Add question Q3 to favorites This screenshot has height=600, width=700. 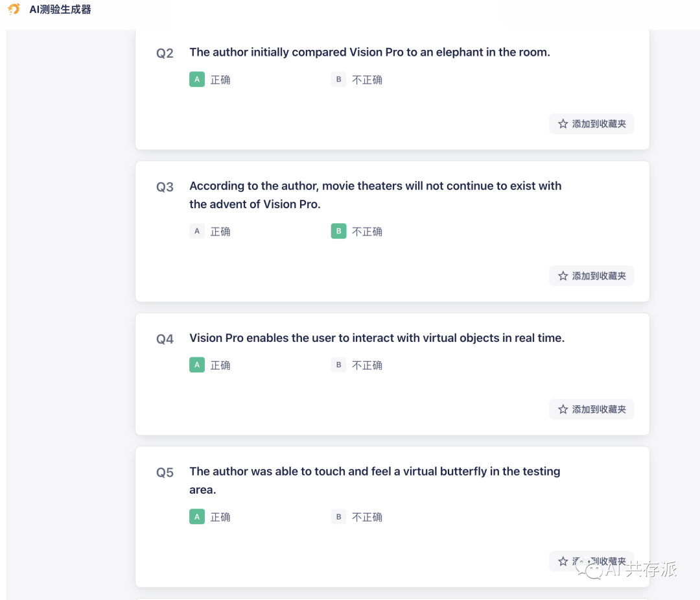[591, 276]
